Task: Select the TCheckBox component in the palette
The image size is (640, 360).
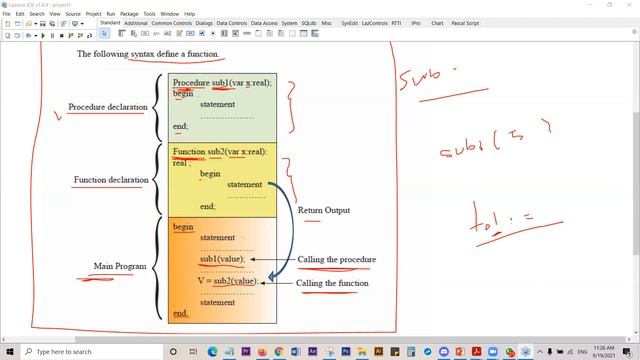Action: coord(202,33)
